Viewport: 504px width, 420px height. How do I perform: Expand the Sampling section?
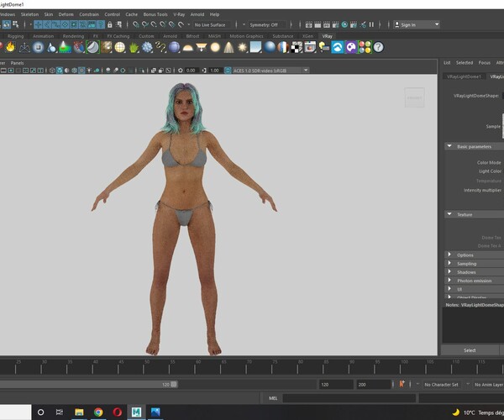pyautogui.click(x=449, y=263)
